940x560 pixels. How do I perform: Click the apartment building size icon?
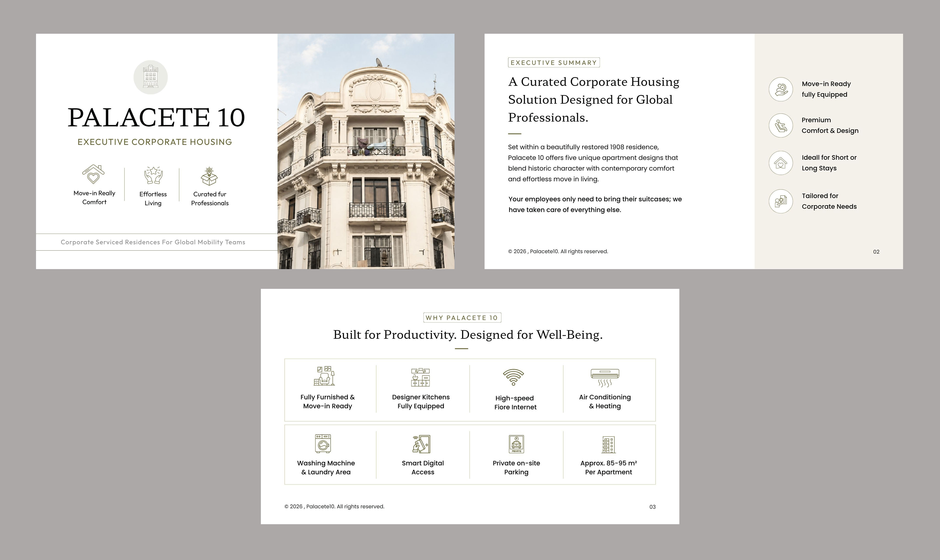[608, 445]
